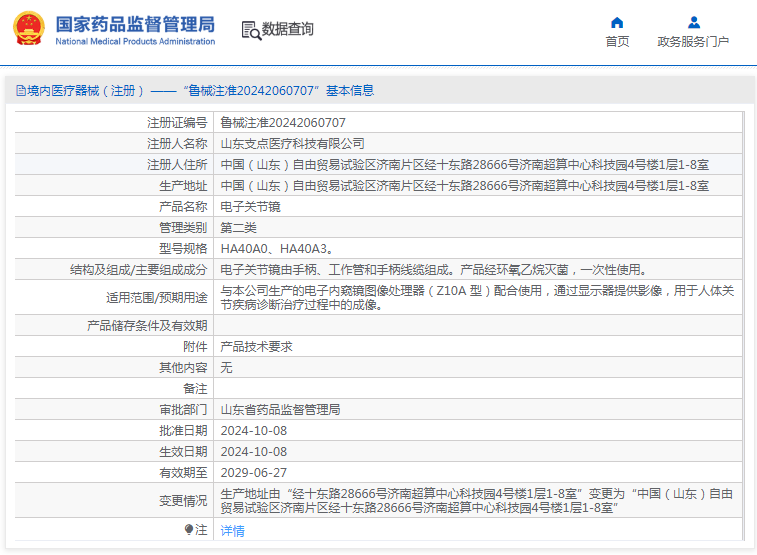Click 产品技术要求 attachment value
This screenshot has height=555, width=757.
coord(256,347)
